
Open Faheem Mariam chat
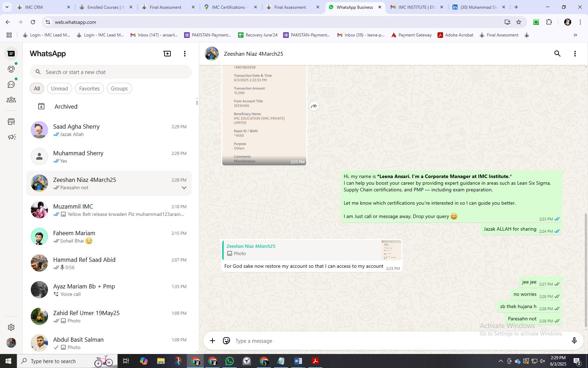point(109,237)
